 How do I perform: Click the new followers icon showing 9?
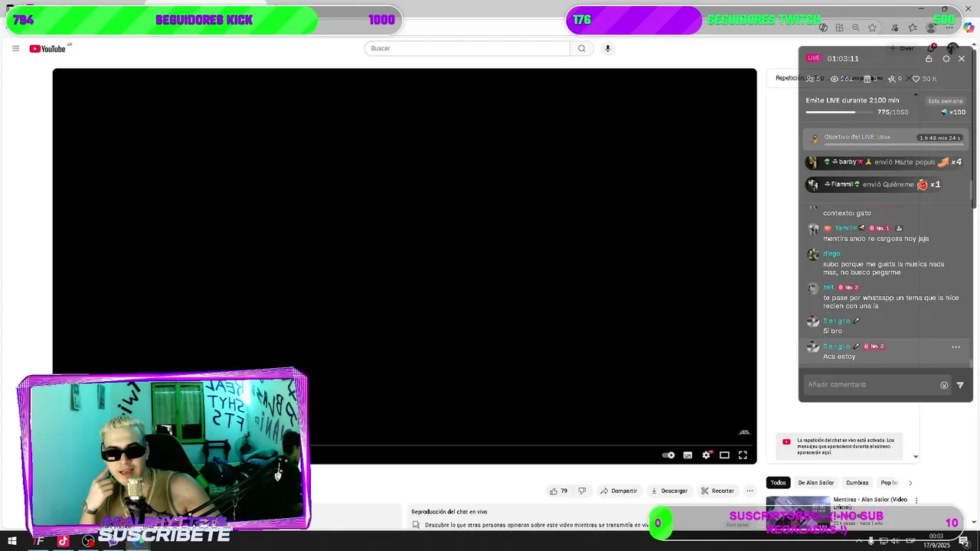click(891, 79)
